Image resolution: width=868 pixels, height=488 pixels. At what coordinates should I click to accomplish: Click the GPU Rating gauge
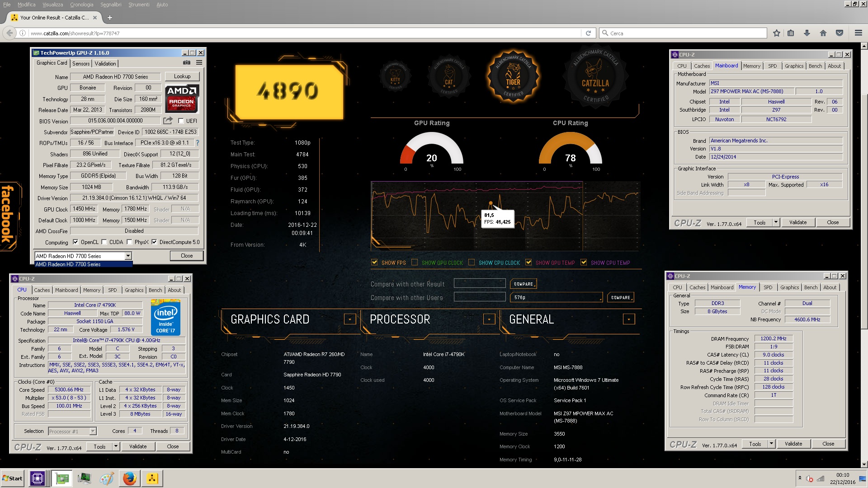(x=432, y=149)
